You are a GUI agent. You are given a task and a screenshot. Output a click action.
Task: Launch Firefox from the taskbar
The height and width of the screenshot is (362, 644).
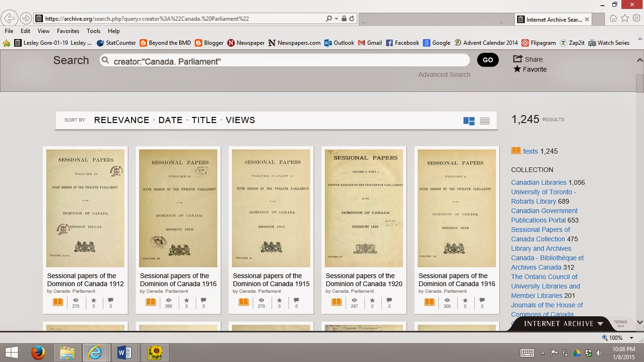point(38,352)
